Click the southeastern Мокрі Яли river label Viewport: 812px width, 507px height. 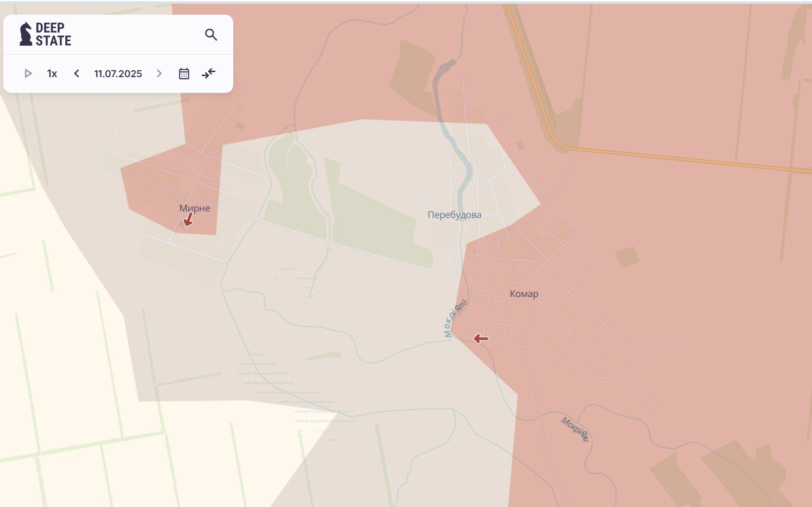(575, 429)
